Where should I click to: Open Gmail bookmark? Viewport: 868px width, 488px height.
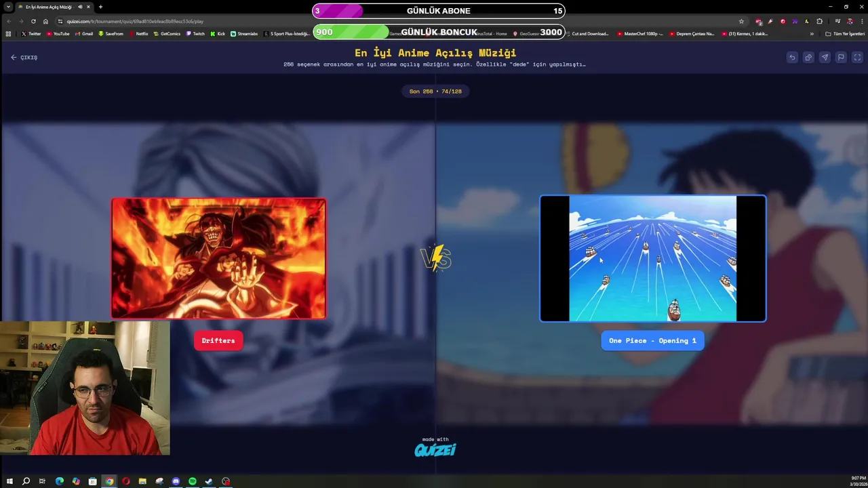pyautogui.click(x=84, y=33)
